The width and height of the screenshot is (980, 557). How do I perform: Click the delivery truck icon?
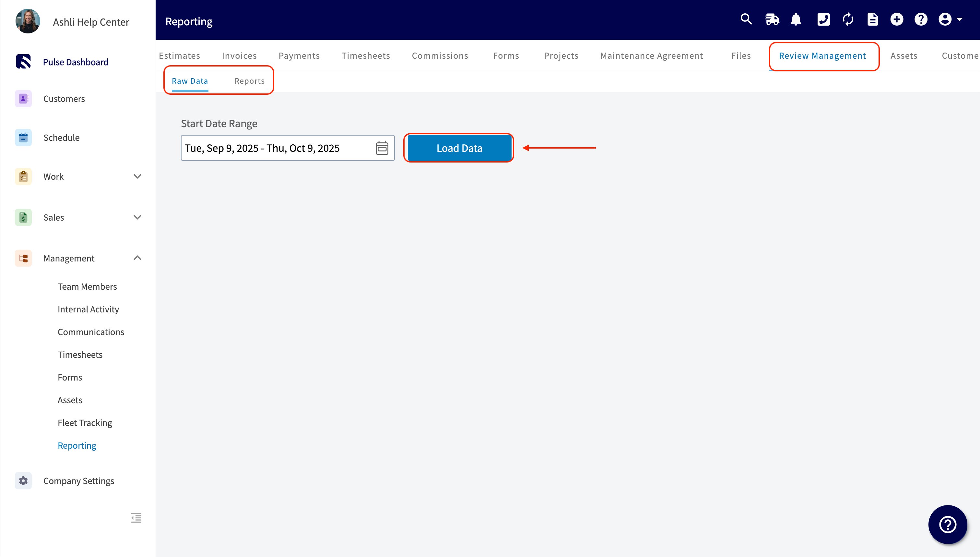click(x=772, y=19)
